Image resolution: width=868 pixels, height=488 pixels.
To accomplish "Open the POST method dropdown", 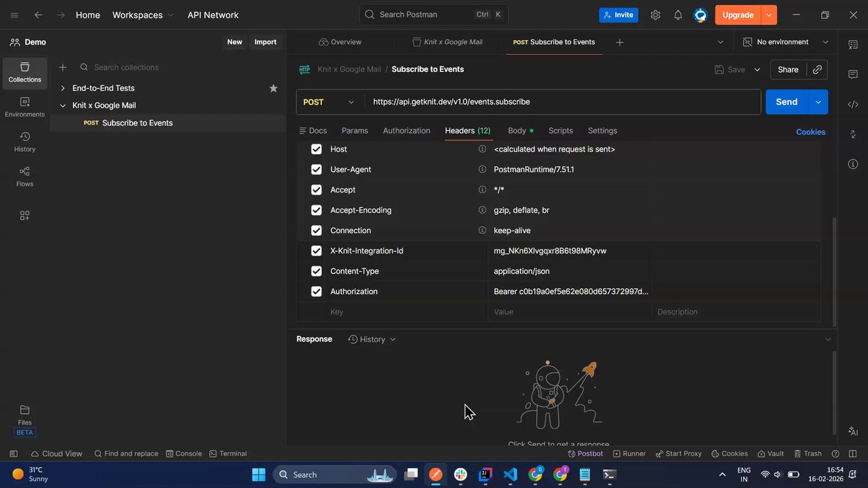I will tap(330, 102).
